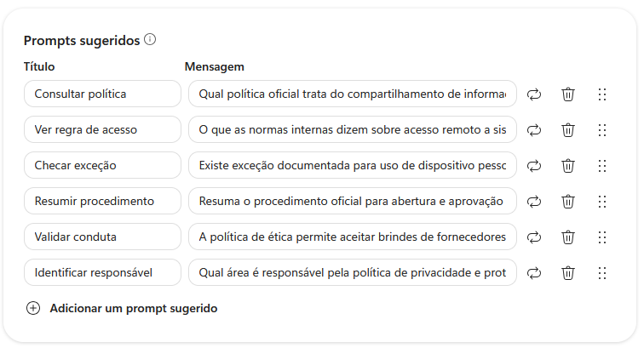The width and height of the screenshot is (644, 348).
Task: Regenerate the Checar exceção prompt
Action: tap(534, 166)
